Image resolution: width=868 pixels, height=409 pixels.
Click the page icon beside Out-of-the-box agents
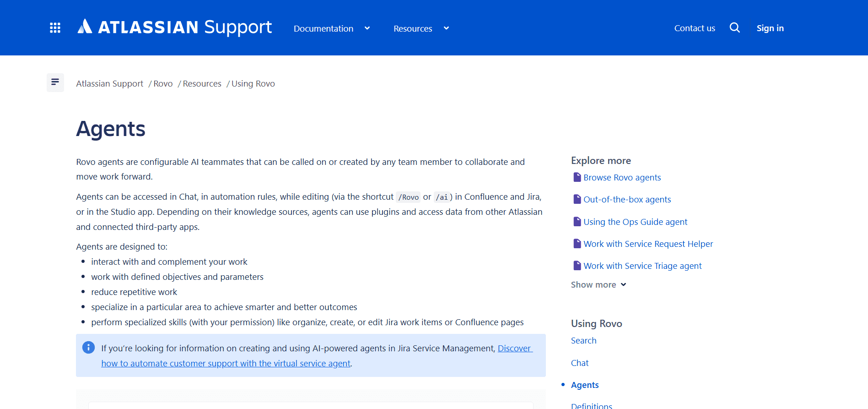coord(577,199)
